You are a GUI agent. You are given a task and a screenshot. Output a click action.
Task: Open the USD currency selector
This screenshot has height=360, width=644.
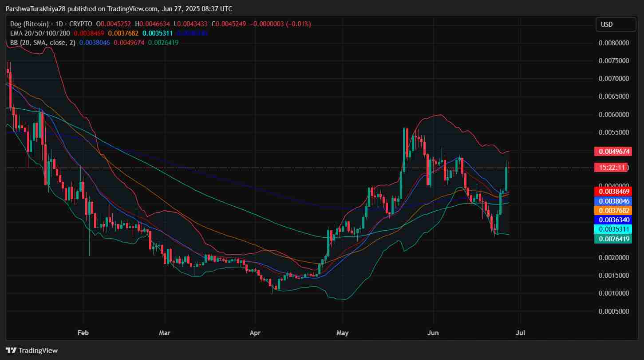(616, 24)
